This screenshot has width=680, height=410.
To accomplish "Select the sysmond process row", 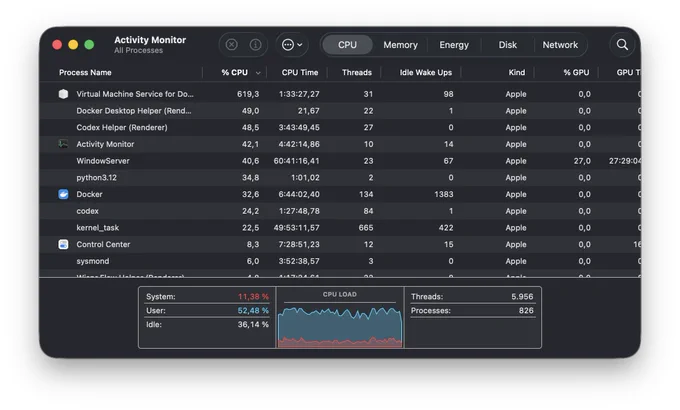I will [340, 261].
